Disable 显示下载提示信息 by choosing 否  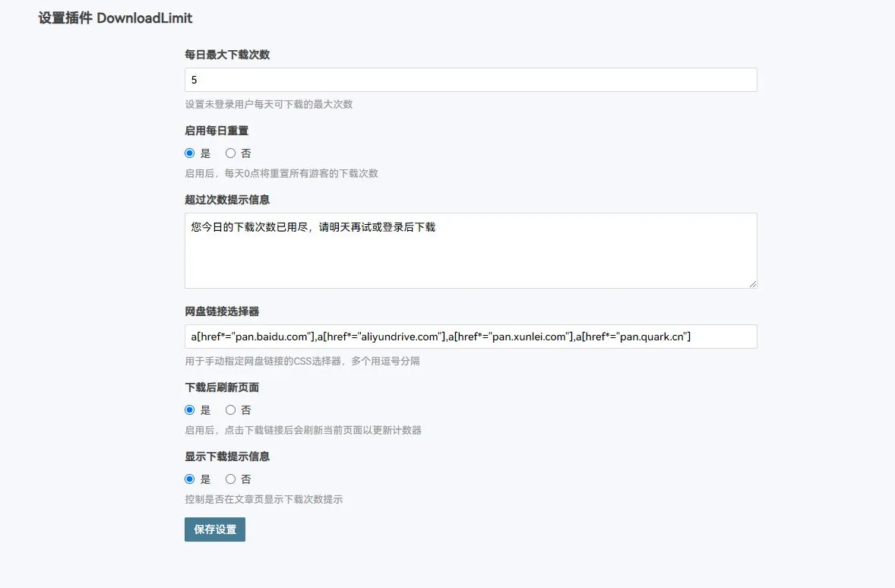231,479
